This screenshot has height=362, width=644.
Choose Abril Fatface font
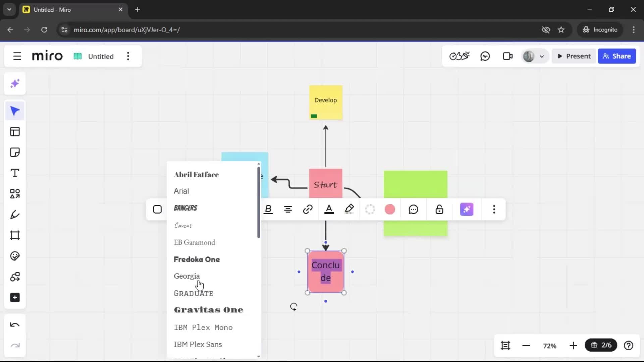[196, 175]
